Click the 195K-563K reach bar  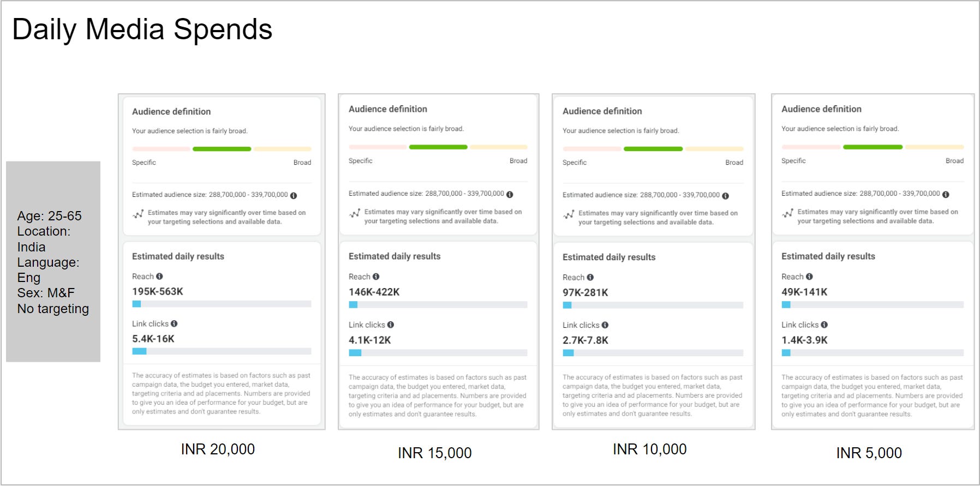pos(222,304)
